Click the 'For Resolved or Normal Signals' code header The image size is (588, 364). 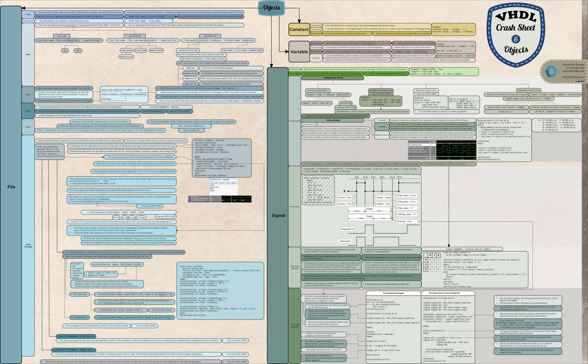[448, 293]
